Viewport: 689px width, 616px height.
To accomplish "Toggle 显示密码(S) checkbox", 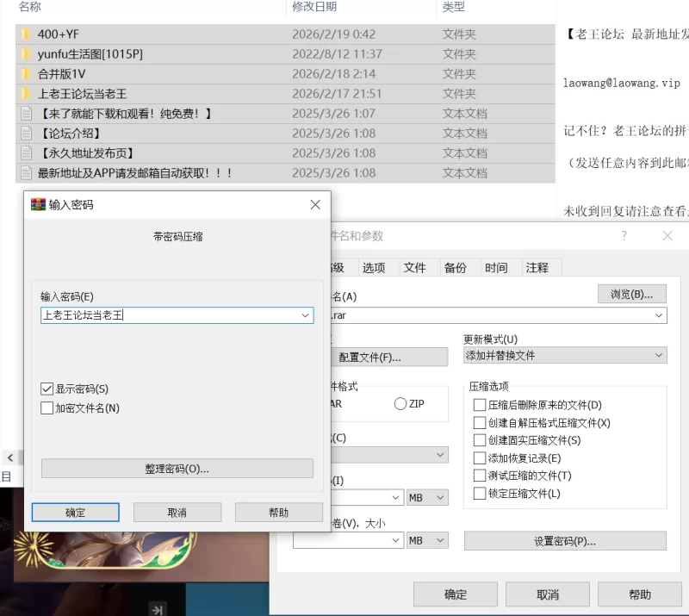I will [47, 389].
